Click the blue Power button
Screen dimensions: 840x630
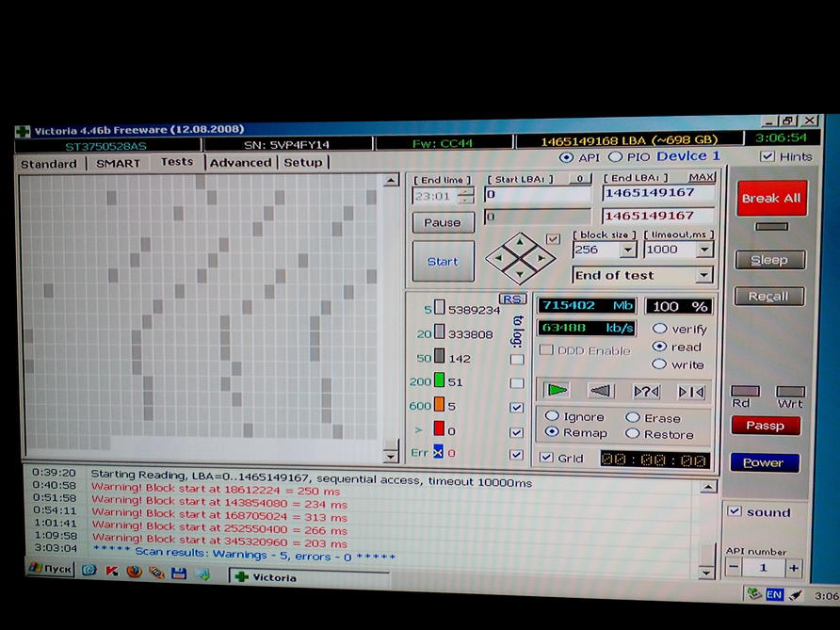coord(765,462)
